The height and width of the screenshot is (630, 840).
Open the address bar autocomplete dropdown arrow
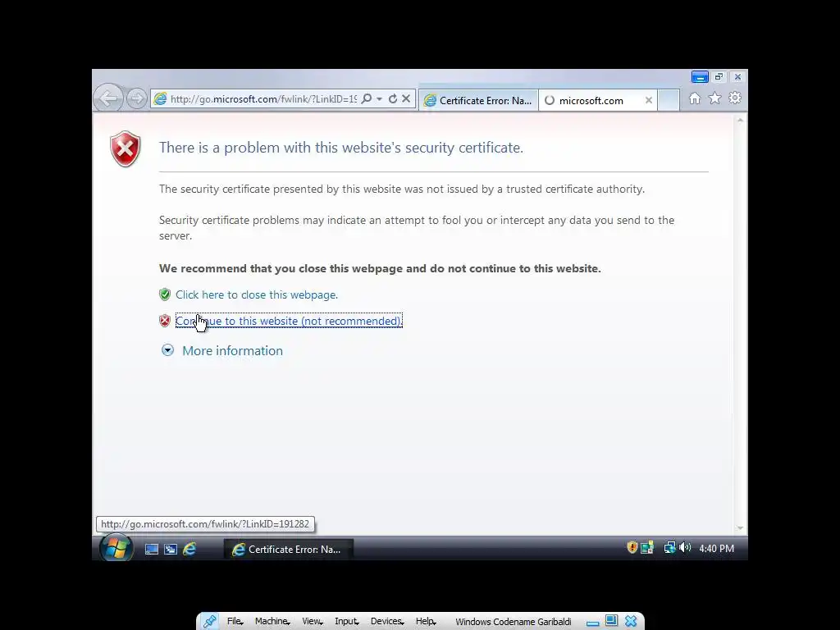[379, 99]
